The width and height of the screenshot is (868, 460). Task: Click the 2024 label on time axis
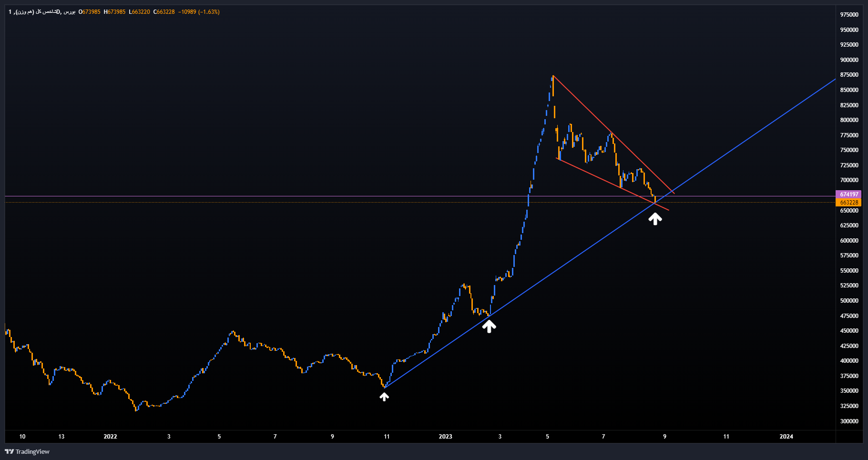coord(786,437)
